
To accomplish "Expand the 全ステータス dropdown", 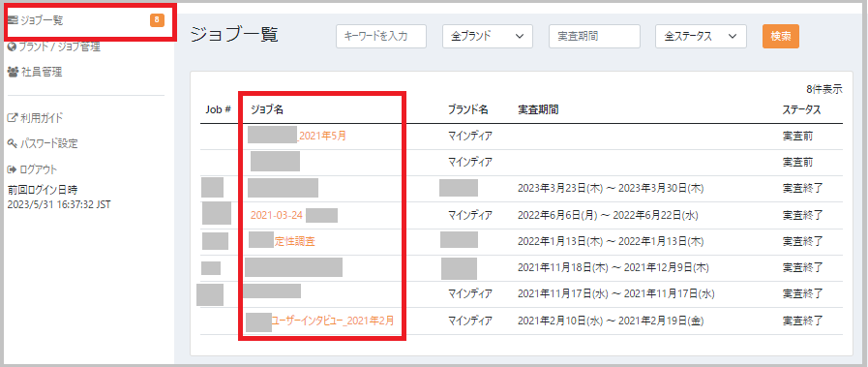I will pos(701,37).
